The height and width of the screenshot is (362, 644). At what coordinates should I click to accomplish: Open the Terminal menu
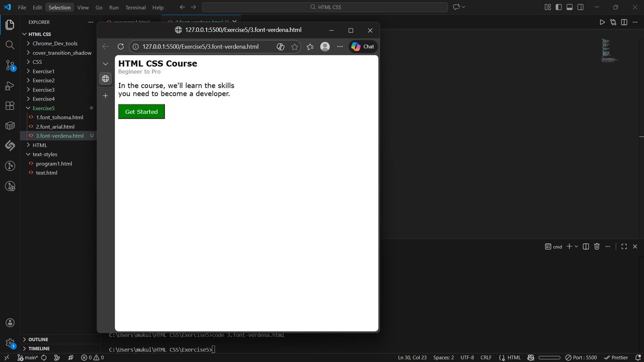(x=136, y=8)
